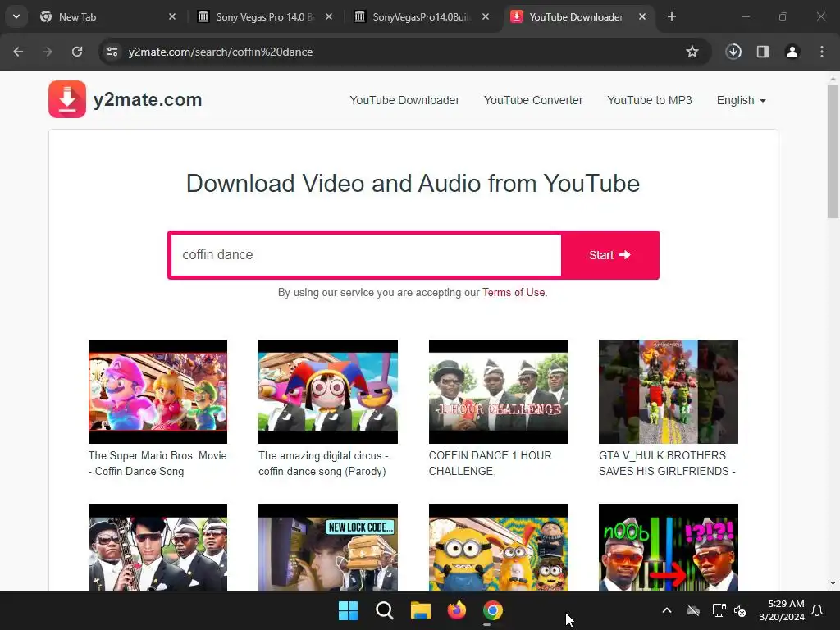
Task: Close the YouTube Downloader tab
Action: [642, 16]
